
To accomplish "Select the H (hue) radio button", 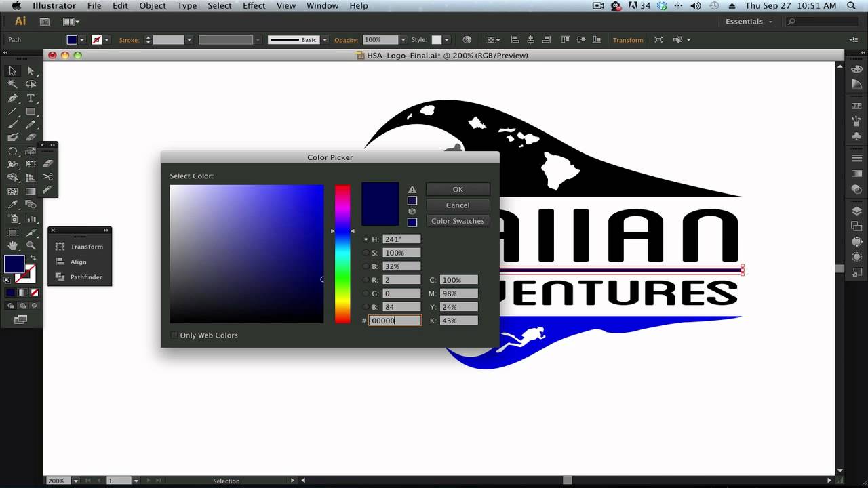I will click(366, 239).
